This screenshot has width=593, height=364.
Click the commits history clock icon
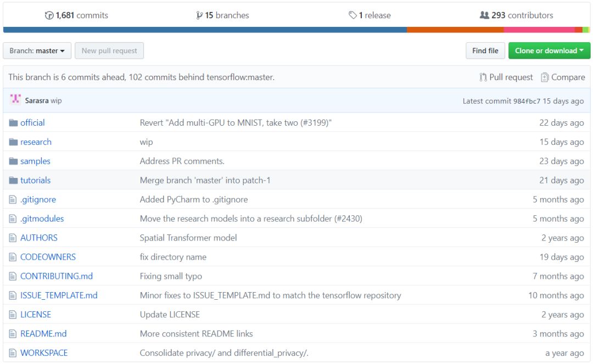(49, 15)
